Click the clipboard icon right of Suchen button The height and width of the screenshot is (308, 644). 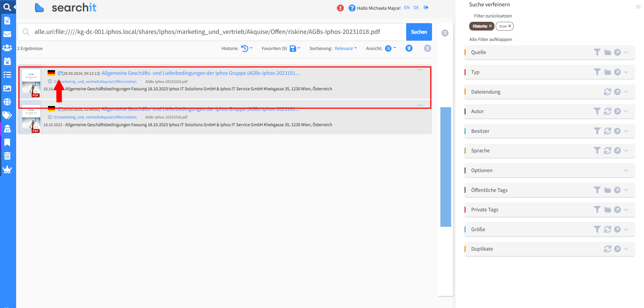point(445,33)
